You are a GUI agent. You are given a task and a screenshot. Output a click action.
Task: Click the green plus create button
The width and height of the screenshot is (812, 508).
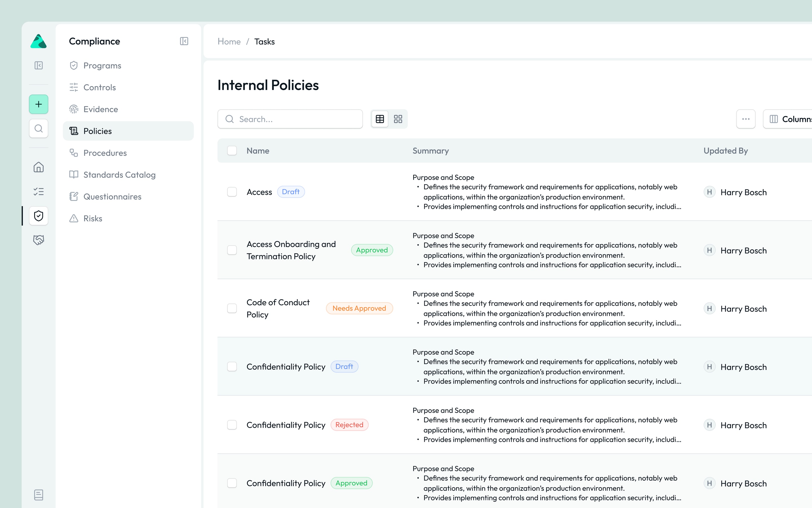[x=39, y=104]
